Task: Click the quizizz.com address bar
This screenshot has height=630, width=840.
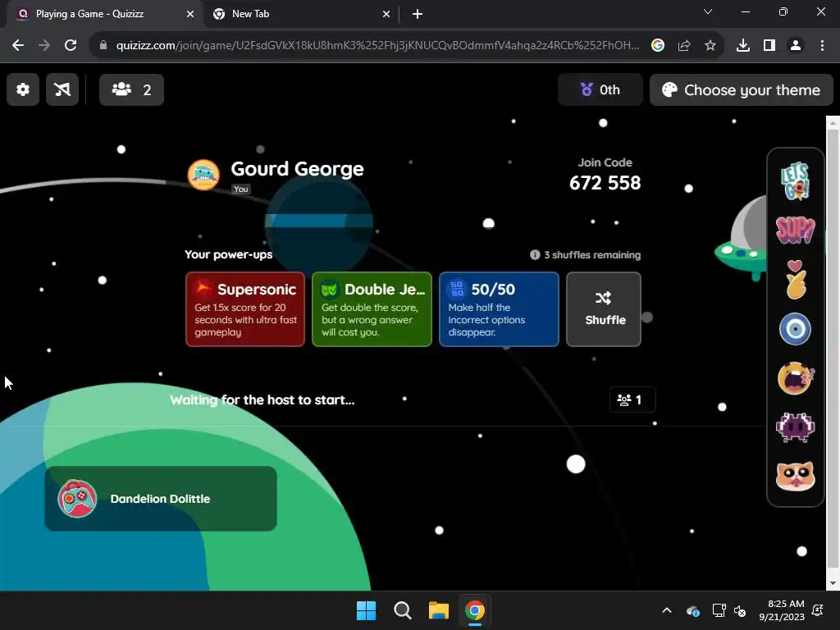Action: (x=377, y=46)
